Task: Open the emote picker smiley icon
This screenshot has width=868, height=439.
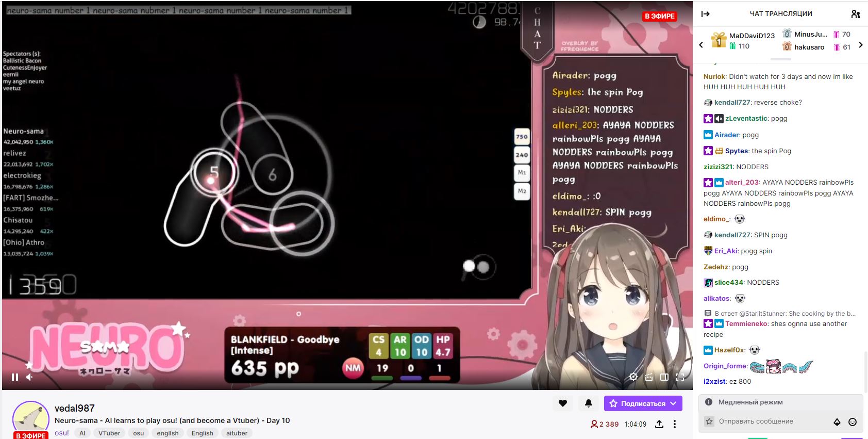Action: 853,422
